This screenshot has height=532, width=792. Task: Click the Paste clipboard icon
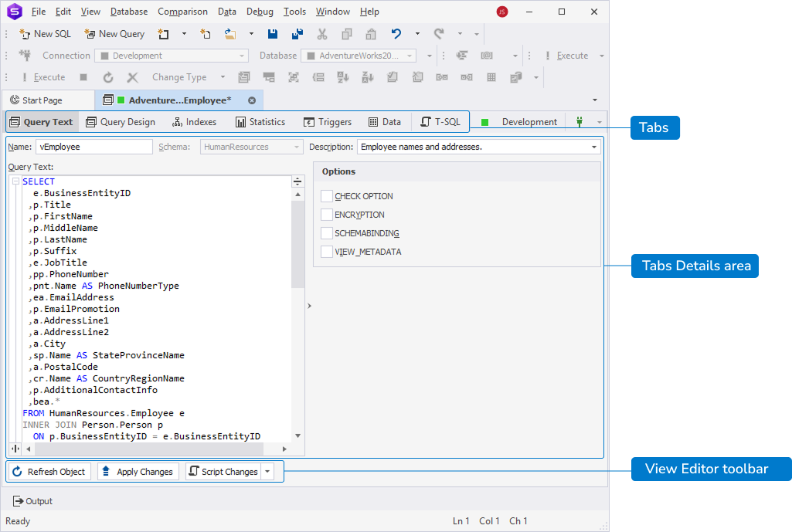coord(371,34)
